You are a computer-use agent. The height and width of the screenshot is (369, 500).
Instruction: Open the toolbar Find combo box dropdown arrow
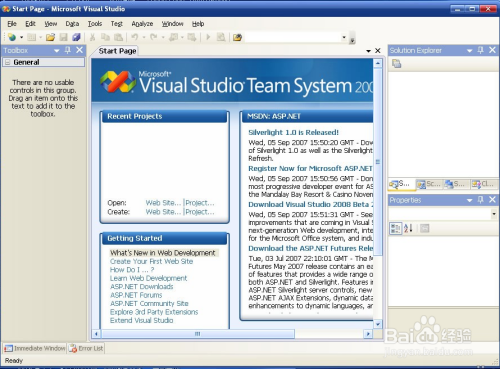coord(344,37)
